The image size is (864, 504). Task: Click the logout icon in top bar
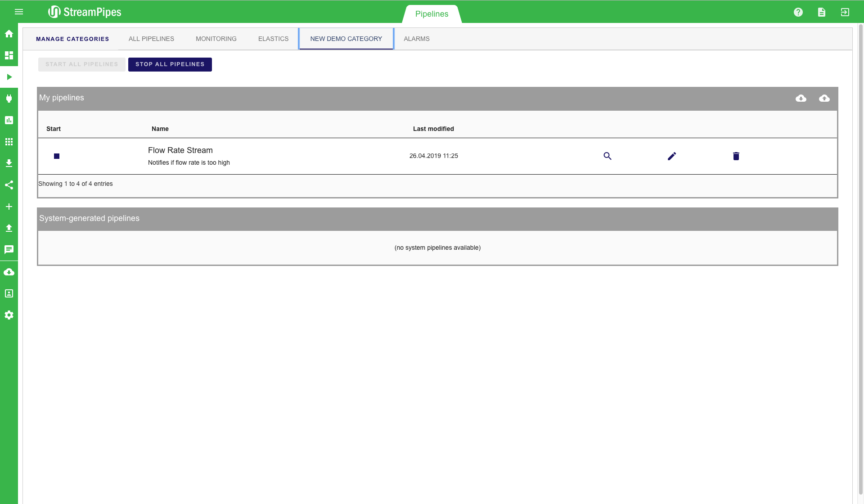coord(845,12)
